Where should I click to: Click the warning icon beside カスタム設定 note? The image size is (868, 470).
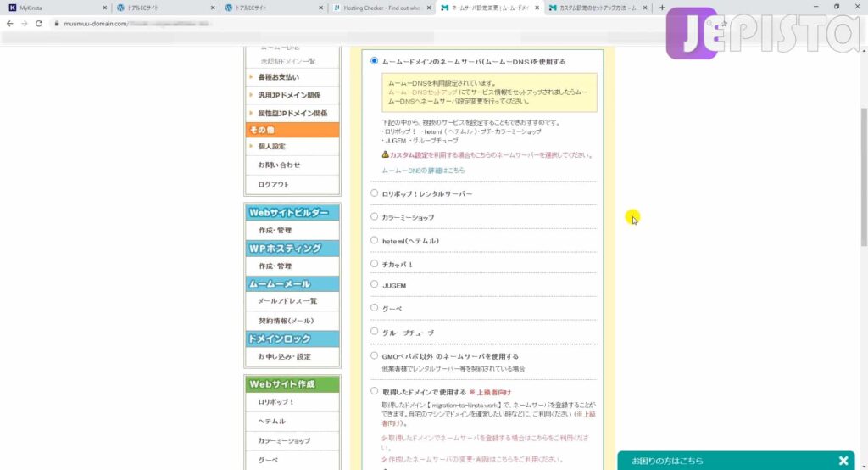pyautogui.click(x=386, y=154)
